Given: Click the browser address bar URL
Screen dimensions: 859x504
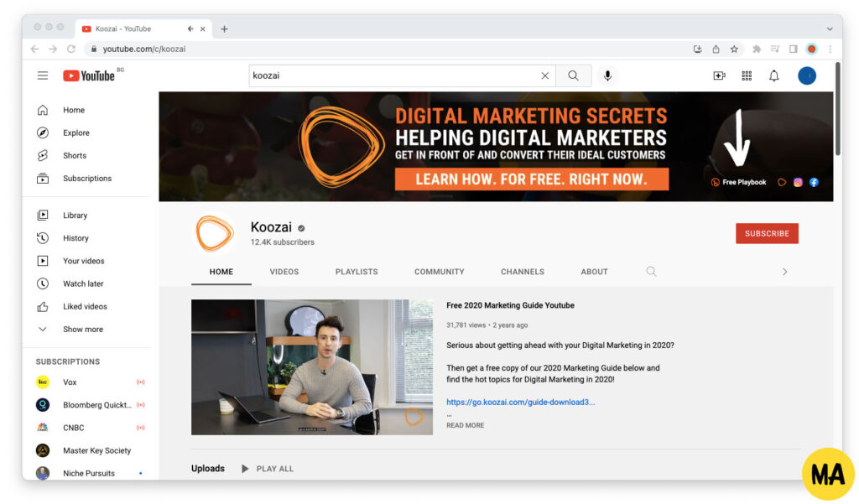Looking at the screenshot, I should [144, 49].
